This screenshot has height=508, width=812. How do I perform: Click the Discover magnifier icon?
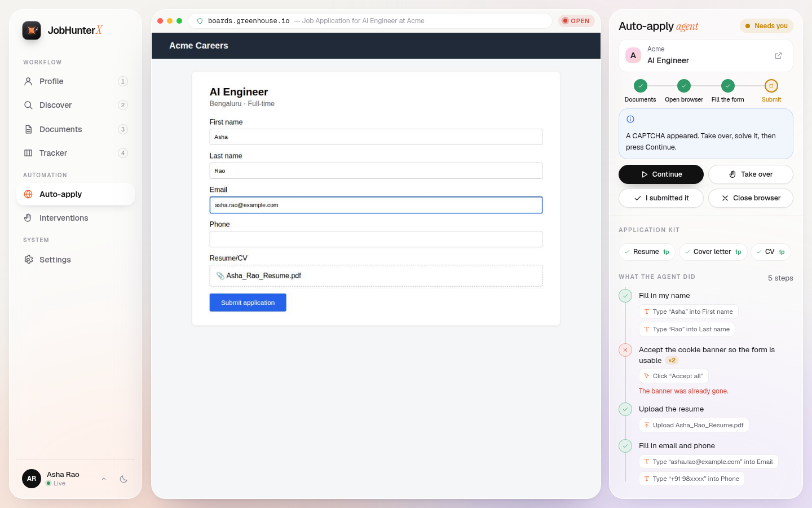click(28, 105)
